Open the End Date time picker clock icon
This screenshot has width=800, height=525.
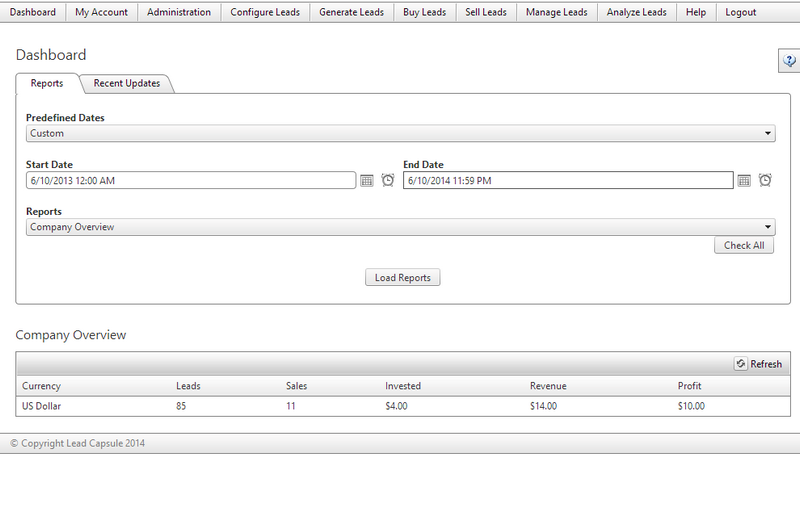(765, 180)
